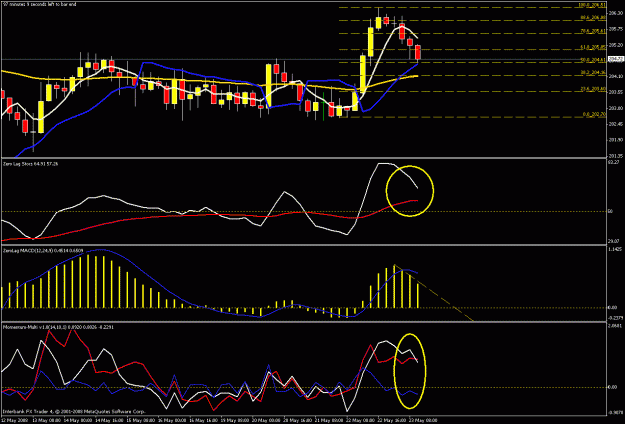This screenshot has width=625, height=424.
Task: Click the 203.00 price axis value
Action: (615, 108)
